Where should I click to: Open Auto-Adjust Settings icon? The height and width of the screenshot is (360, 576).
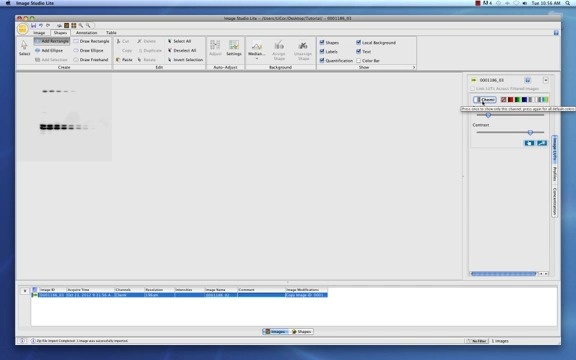pos(234,48)
